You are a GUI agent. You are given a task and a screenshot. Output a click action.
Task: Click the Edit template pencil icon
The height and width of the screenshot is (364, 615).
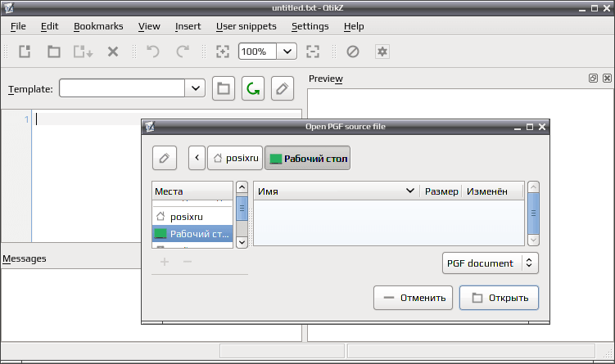283,88
